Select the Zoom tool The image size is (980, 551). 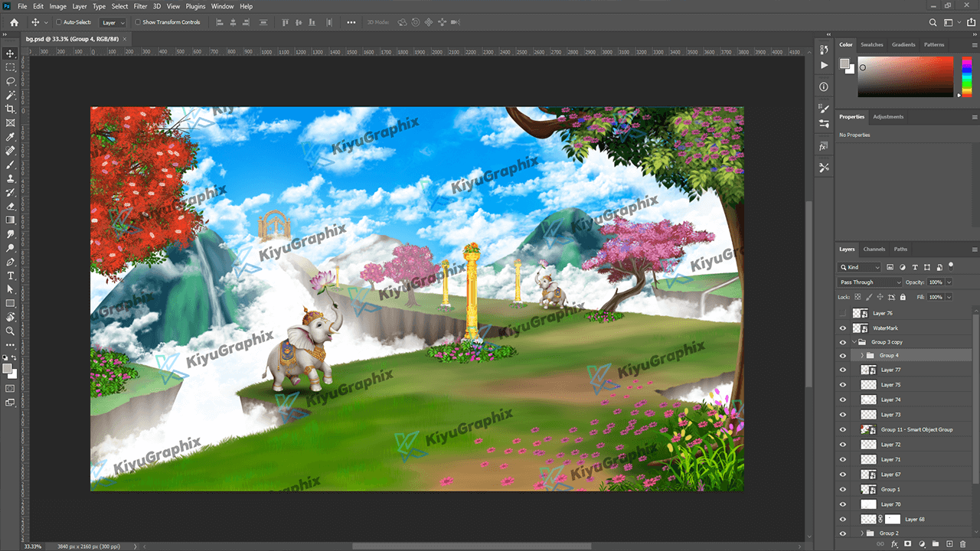click(11, 331)
